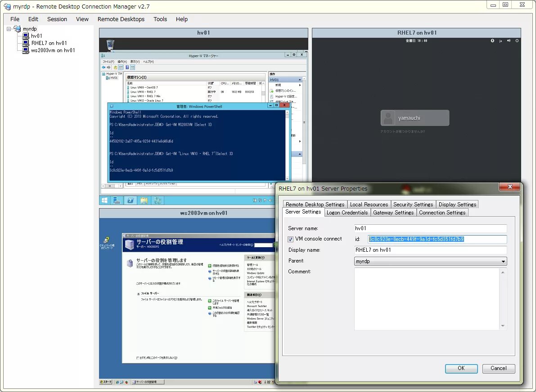Switch to Security Settings tab
Image resolution: width=536 pixels, height=392 pixels.
pos(413,204)
